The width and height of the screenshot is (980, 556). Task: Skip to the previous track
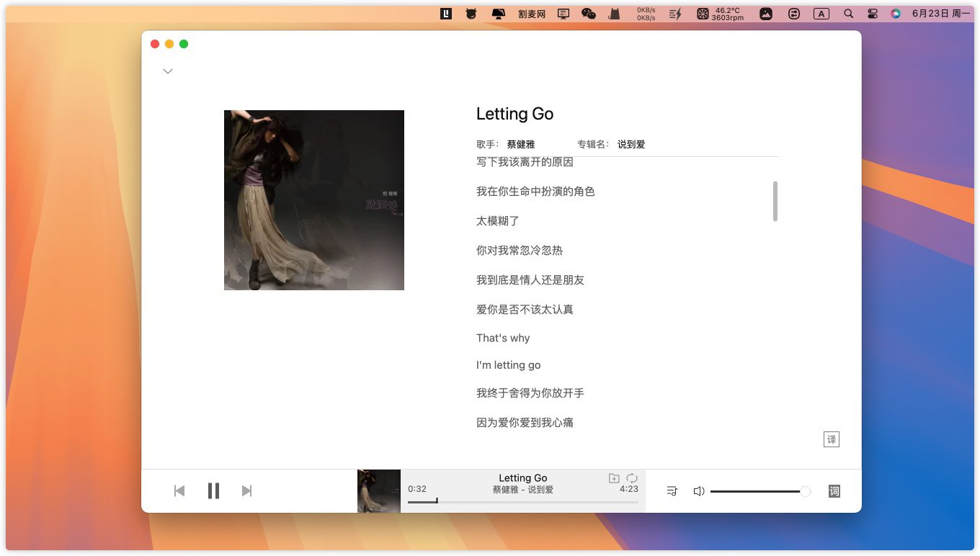click(x=179, y=491)
